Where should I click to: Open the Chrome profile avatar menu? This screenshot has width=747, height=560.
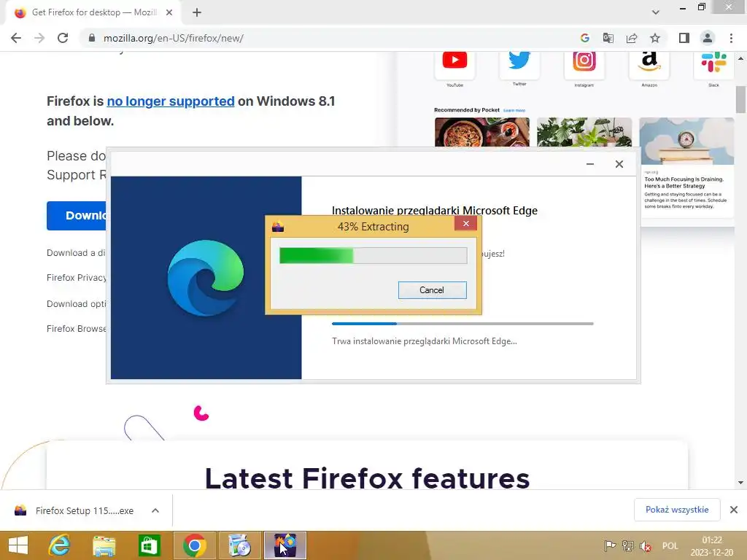tap(708, 38)
